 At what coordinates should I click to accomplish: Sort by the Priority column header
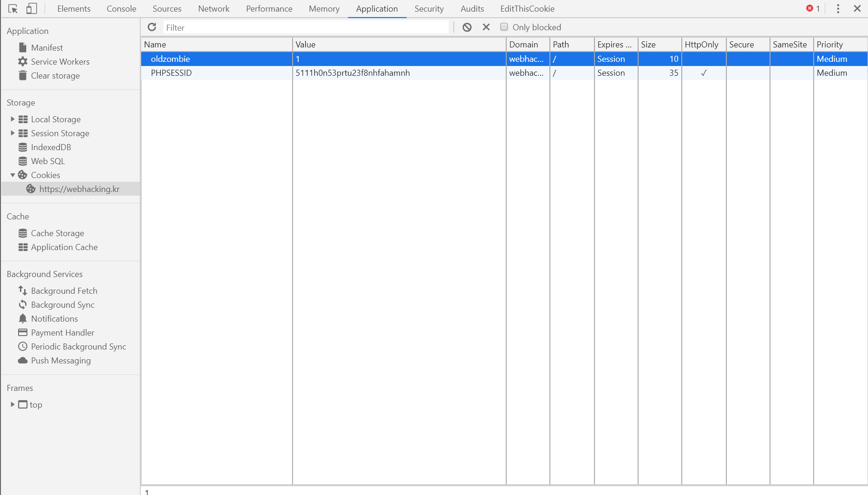[840, 45]
